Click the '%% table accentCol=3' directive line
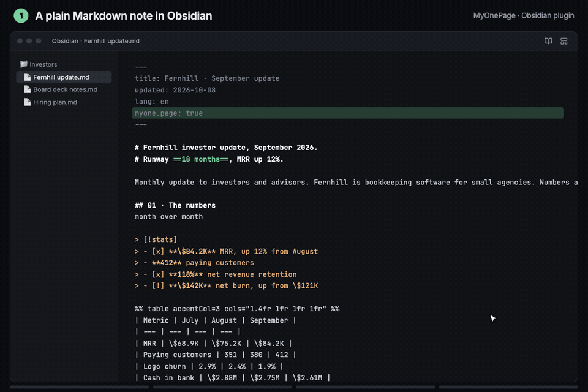The height and width of the screenshot is (392, 588). (x=237, y=309)
